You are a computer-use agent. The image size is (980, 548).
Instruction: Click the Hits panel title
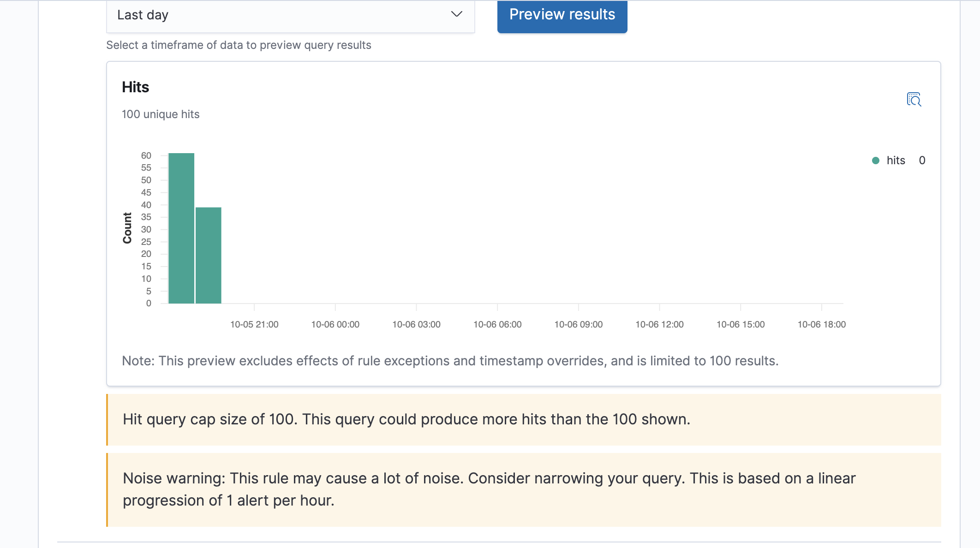(135, 87)
